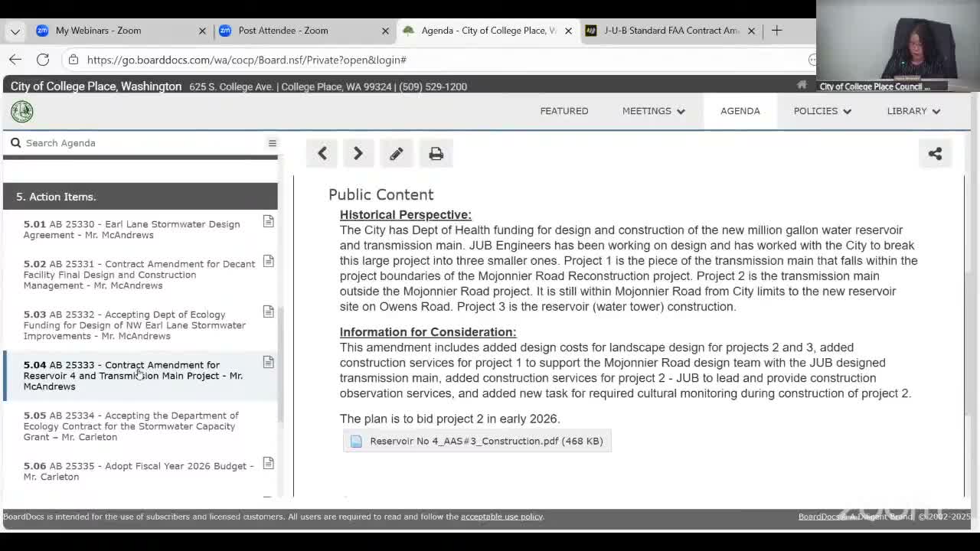This screenshot has width=980, height=551.
Task: Click the Search Agenda magnifier icon
Action: pyautogui.click(x=15, y=143)
